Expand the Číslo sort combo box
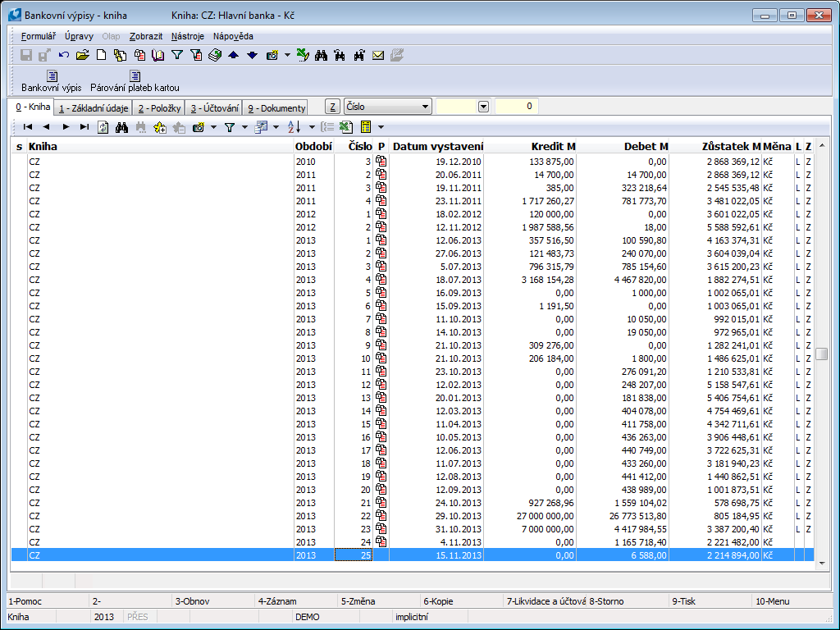This screenshot has width=840, height=630. [424, 107]
